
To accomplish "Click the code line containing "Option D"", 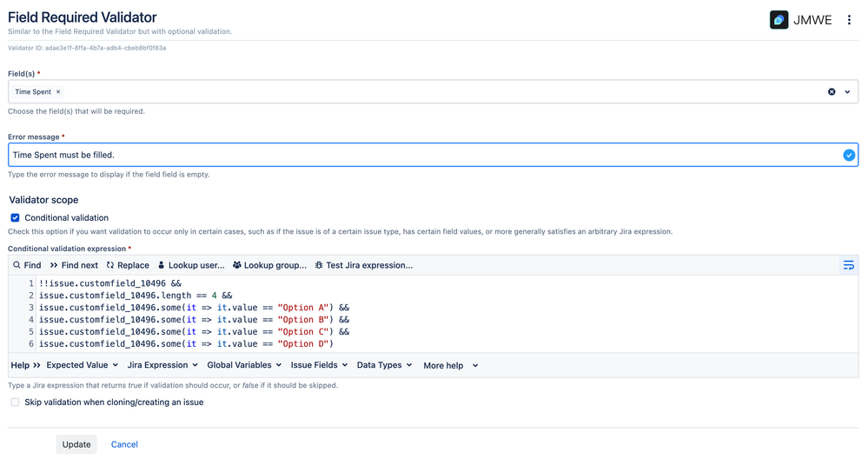I will coord(186,344).
